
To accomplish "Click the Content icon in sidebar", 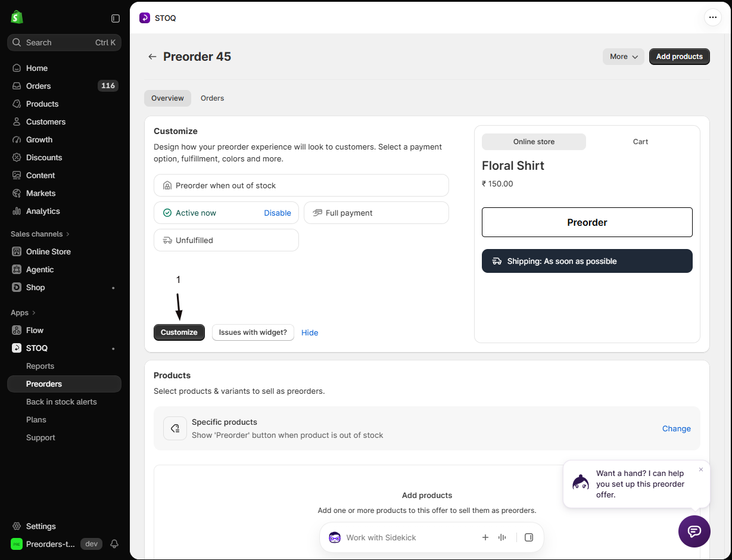I will pos(17,175).
